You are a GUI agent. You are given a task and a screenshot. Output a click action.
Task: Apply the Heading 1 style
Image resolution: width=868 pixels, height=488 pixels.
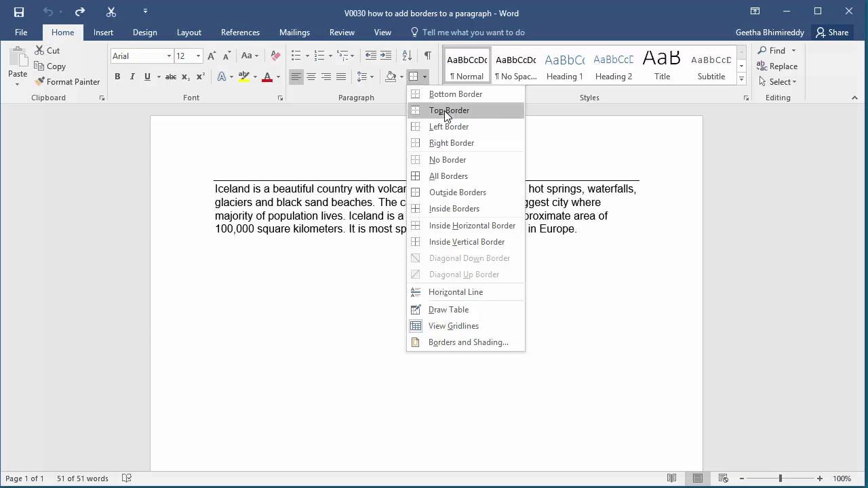pos(564,66)
